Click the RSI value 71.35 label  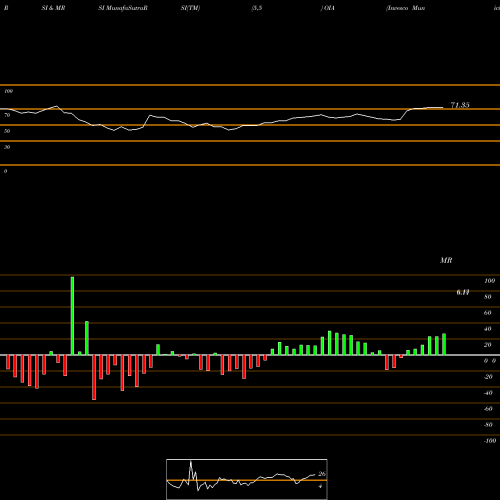pyautogui.click(x=460, y=105)
